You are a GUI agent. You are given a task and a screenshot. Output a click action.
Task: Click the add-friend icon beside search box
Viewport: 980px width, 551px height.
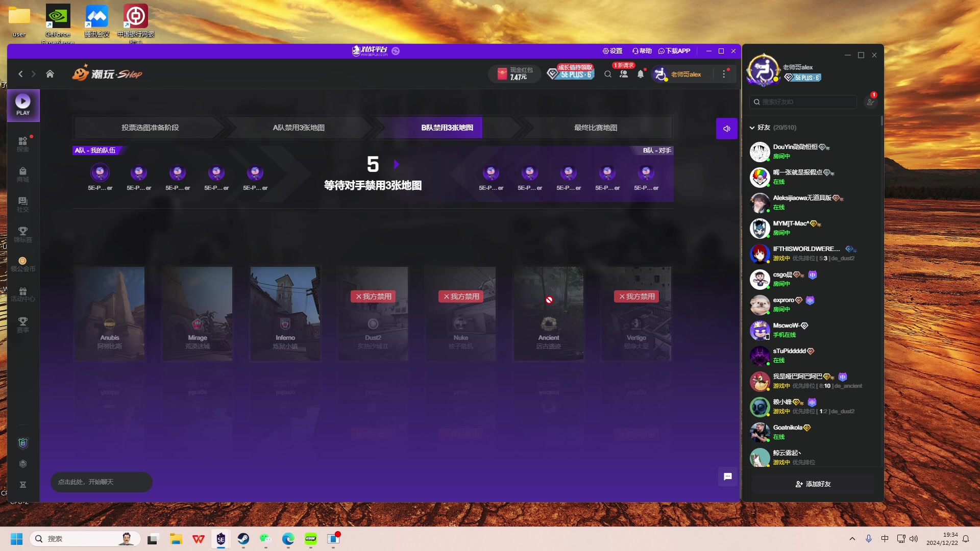[870, 102]
